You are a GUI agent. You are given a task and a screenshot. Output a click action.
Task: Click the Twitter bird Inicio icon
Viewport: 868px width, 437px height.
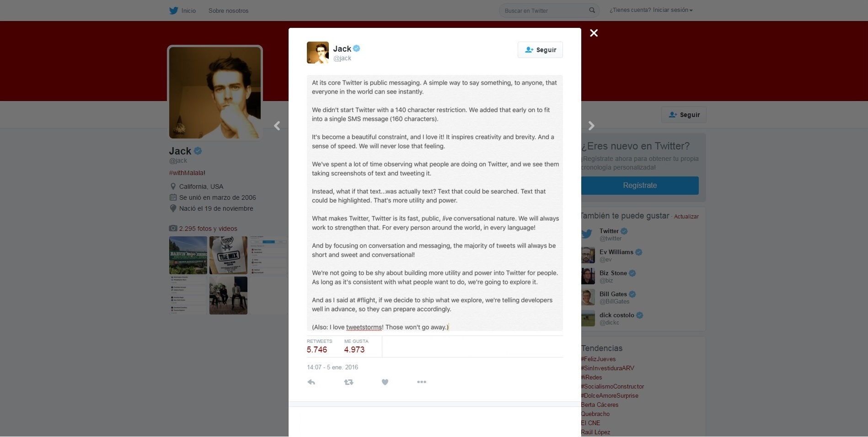click(174, 11)
